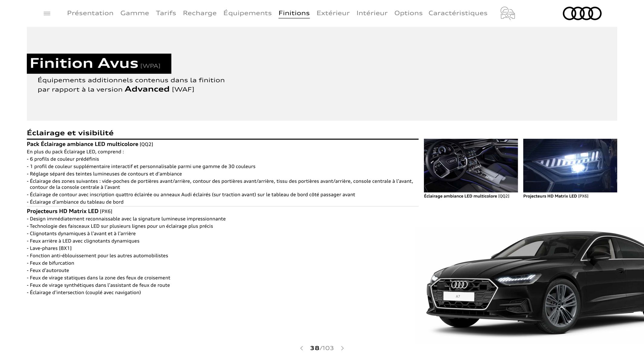
Task: Open the Présentation tab
Action: click(90, 13)
